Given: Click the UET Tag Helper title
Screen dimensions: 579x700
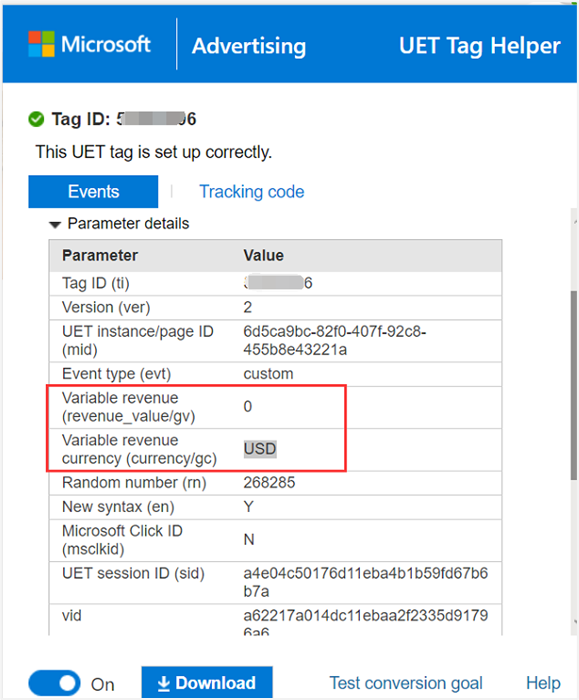Looking at the screenshot, I should pos(479,46).
